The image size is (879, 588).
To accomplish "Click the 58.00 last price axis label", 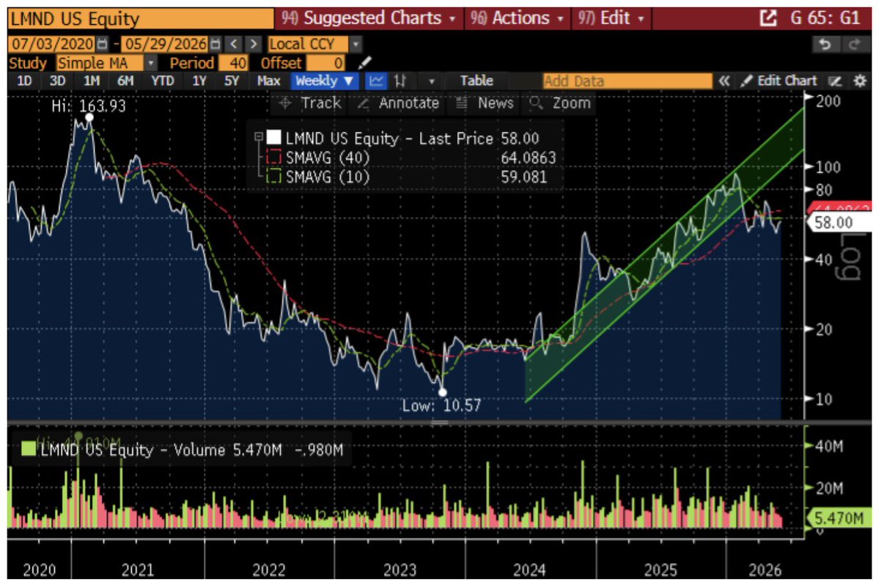I will coord(839,223).
